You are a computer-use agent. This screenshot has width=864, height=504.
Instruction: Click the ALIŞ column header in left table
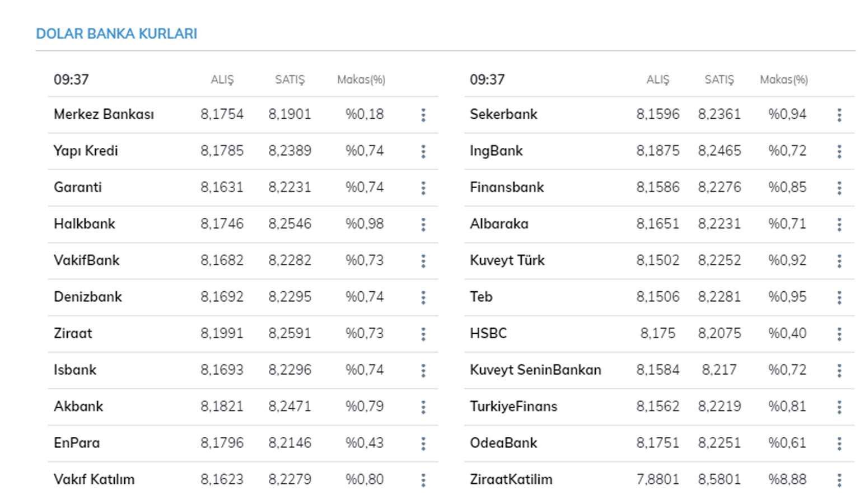pyautogui.click(x=222, y=80)
